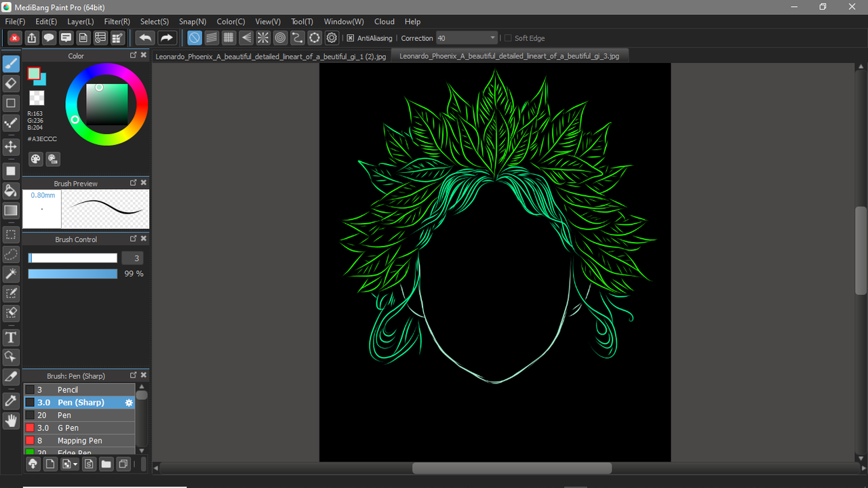Switch to the lineart gi_3.jpg tab
This screenshot has width=868, height=488.
(509, 56)
